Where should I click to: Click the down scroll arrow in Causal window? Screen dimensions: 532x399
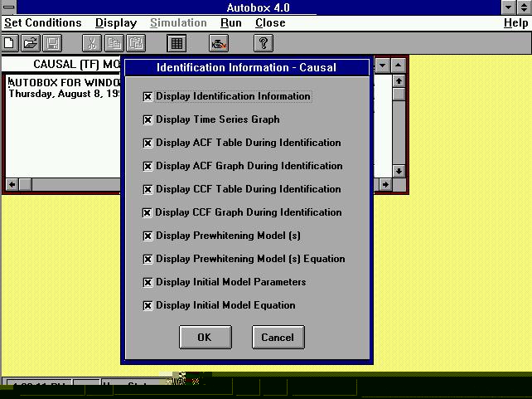pos(399,171)
